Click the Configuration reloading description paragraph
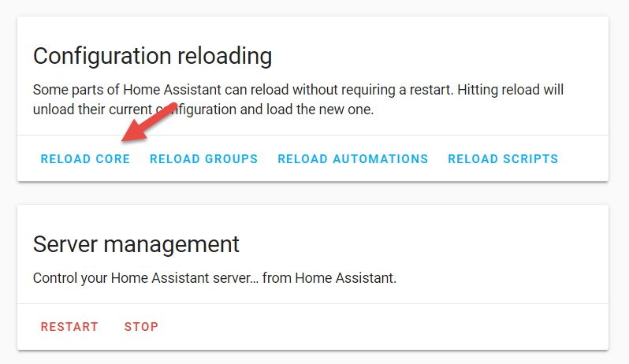Viewport: 629px width, 364px height. [298, 99]
